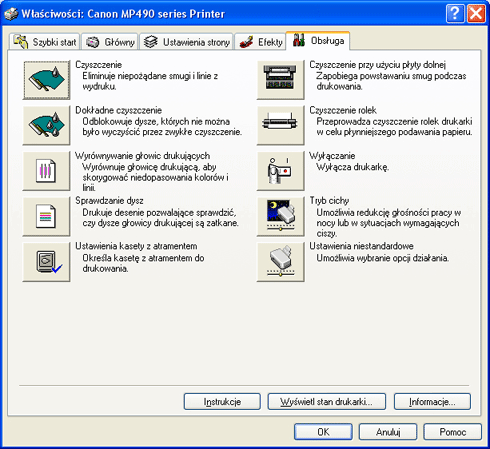The image size is (490, 449).
Task: Run the Czyszczenie rolek roller cleaning icon
Action: pyautogui.click(x=280, y=125)
